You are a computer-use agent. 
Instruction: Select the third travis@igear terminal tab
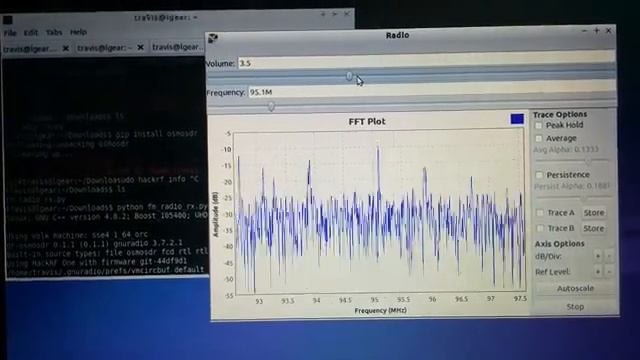(178, 47)
